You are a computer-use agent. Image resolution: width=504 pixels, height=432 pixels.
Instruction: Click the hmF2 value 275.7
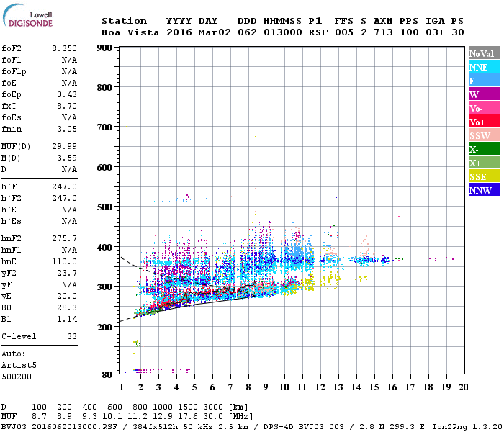tap(64, 238)
